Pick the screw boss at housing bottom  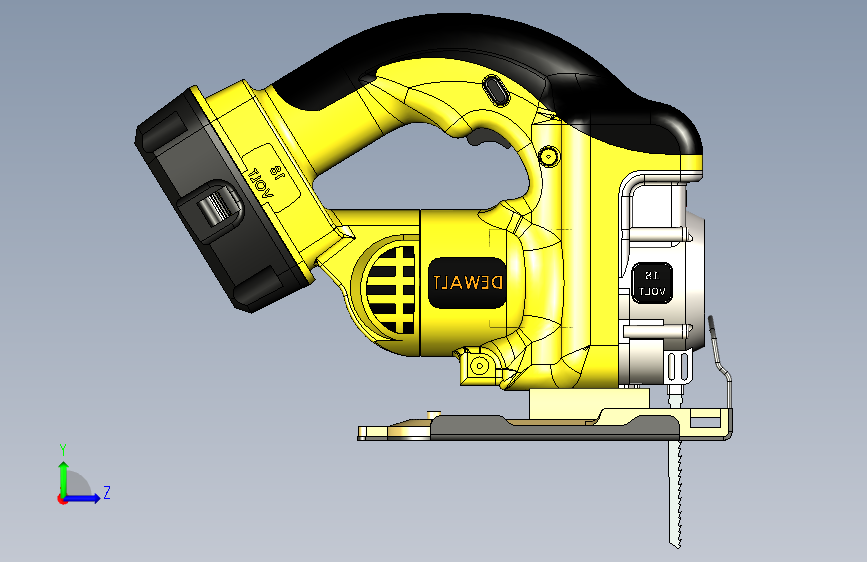tap(479, 366)
